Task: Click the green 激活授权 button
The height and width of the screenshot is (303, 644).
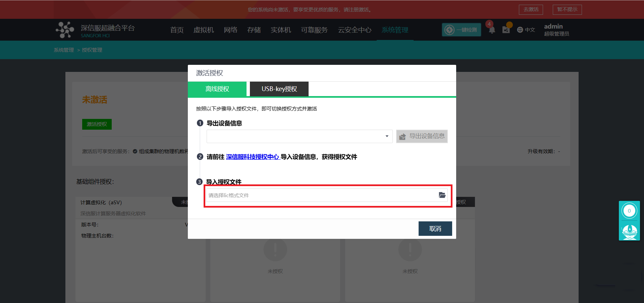Action: tap(97, 124)
